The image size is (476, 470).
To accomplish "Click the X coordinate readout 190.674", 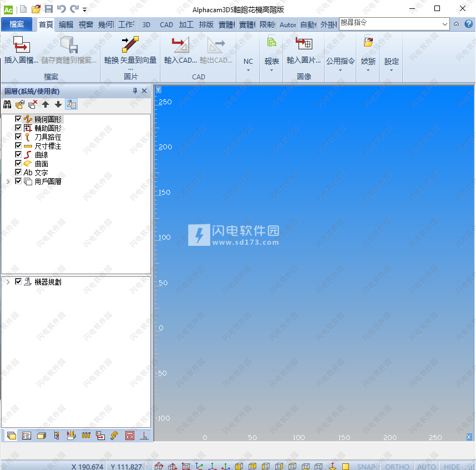I will (x=88, y=467).
